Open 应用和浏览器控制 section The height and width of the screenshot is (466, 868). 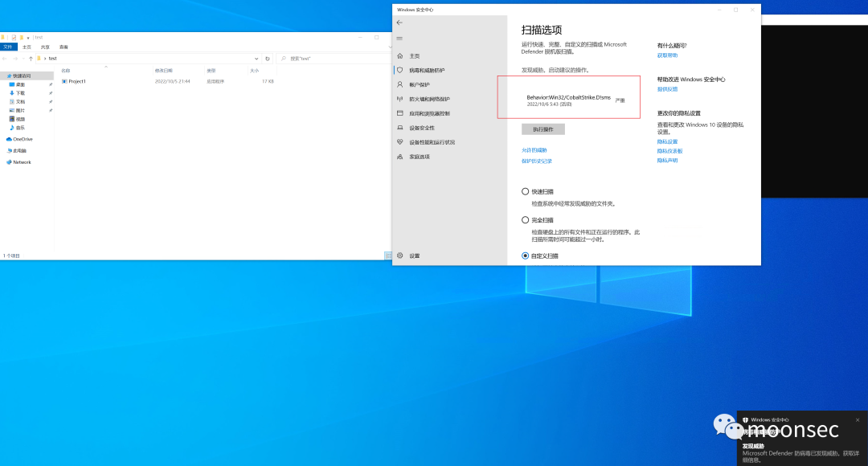click(x=429, y=113)
